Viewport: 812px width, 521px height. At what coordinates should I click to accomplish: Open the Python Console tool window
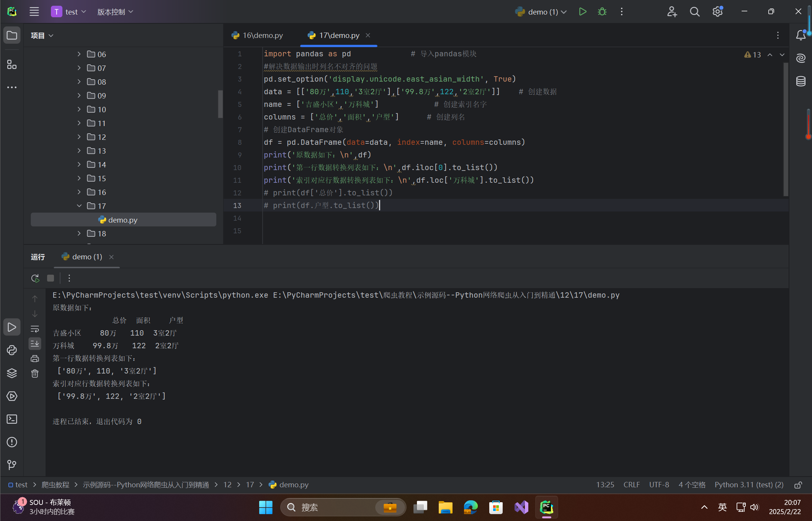[12, 350]
